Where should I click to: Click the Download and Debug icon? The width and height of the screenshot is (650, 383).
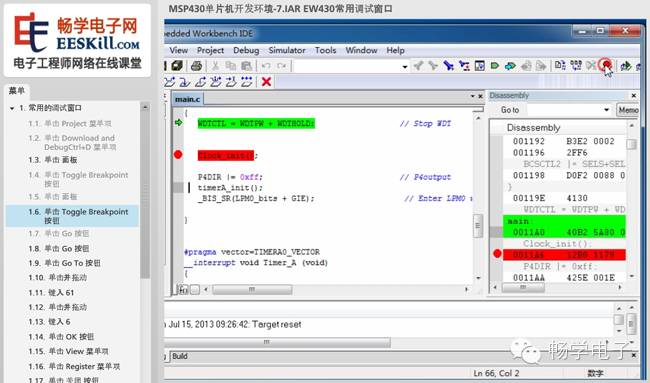626,65
